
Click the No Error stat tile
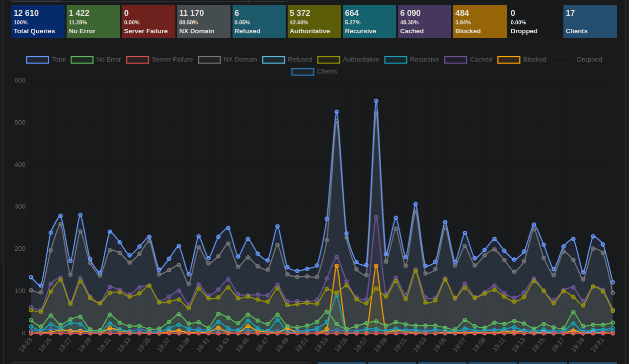tap(93, 22)
